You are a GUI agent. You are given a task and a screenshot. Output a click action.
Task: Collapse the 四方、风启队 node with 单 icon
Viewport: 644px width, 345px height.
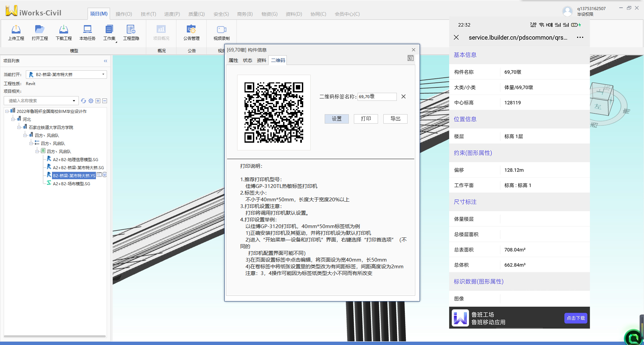(37, 151)
